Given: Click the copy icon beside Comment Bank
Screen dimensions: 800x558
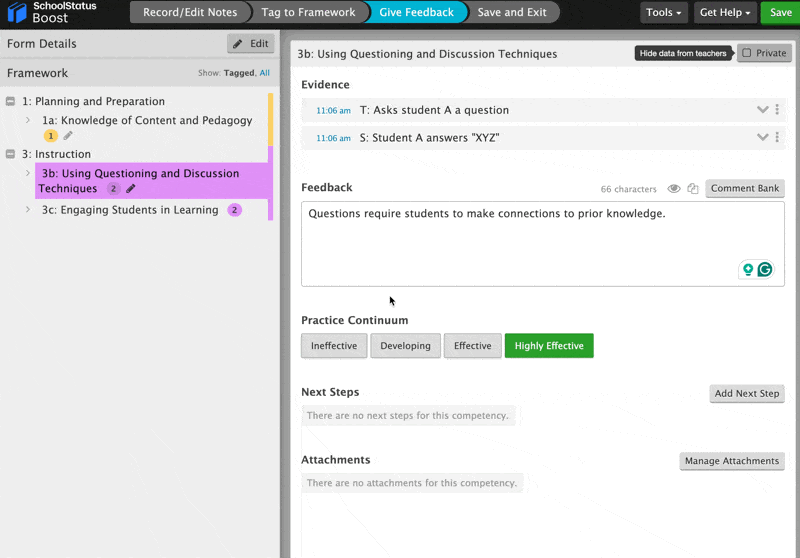Looking at the screenshot, I should tap(693, 189).
